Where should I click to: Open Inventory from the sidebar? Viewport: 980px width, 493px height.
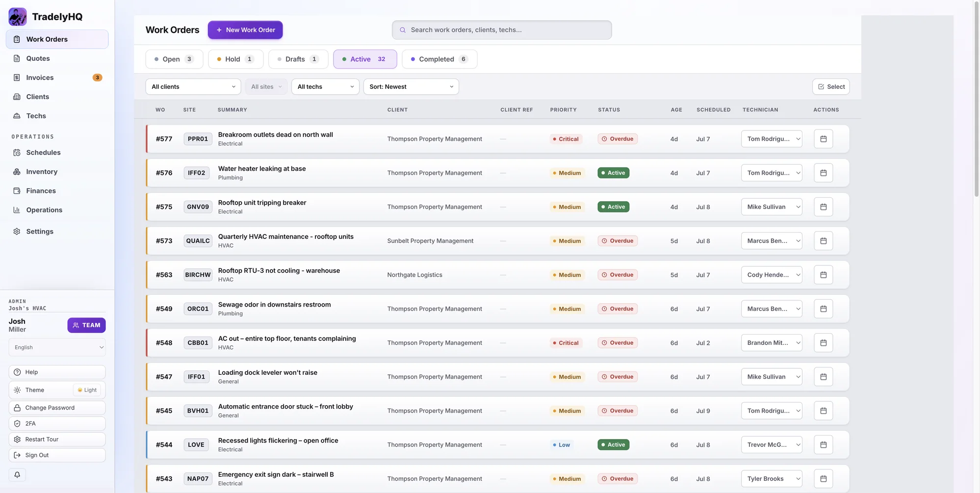tap(42, 172)
